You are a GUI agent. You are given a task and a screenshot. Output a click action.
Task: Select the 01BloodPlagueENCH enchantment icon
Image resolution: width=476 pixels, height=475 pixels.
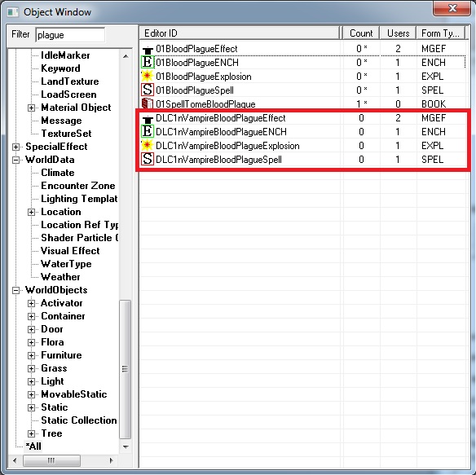tap(148, 62)
